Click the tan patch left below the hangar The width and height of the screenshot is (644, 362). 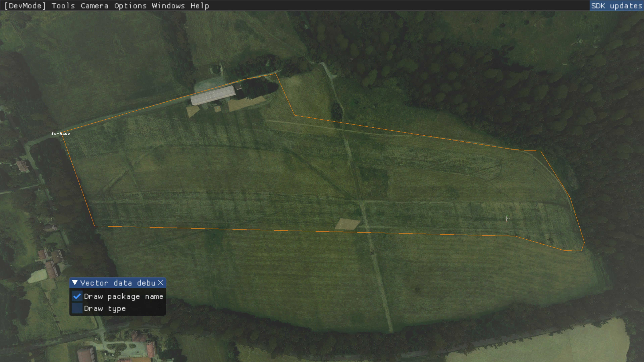[193, 111]
